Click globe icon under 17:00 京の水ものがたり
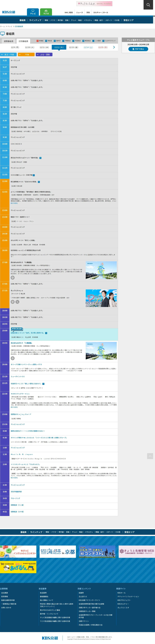 tap(13, 278)
